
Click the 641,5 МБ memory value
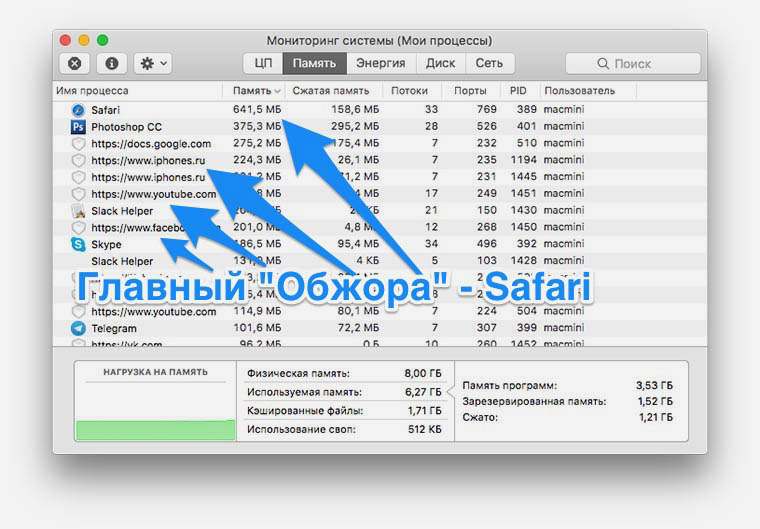(x=257, y=110)
